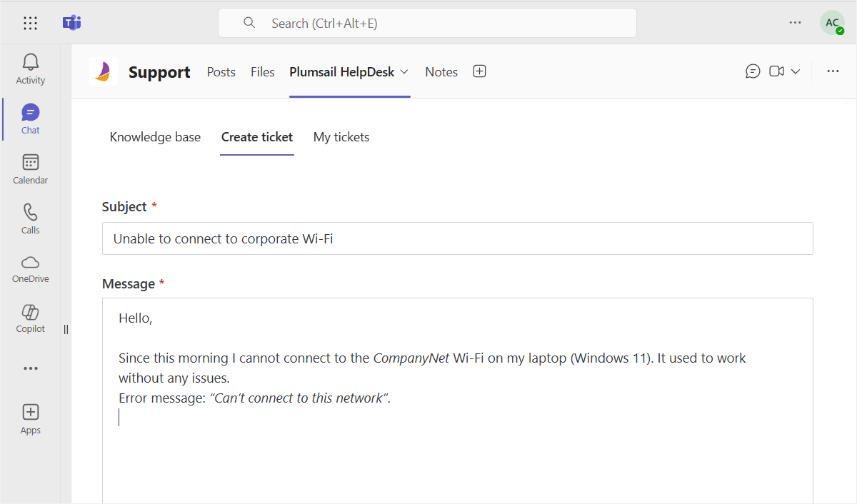Click the app launcher grid icon

tap(30, 23)
